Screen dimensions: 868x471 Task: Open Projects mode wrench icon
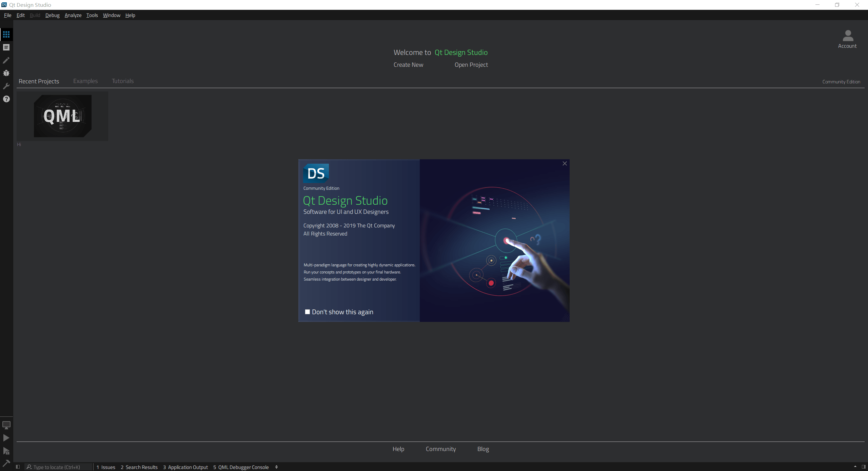[6, 86]
